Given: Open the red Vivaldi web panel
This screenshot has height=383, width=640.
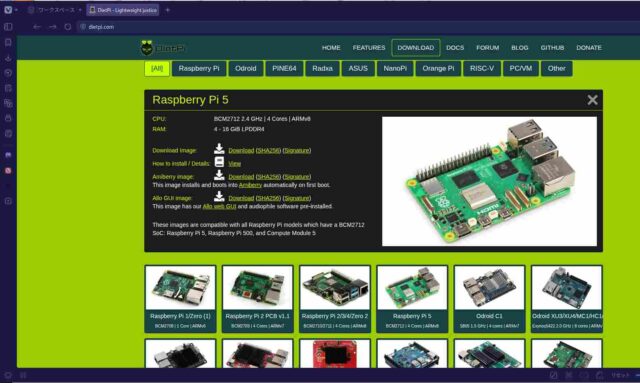Looking at the screenshot, I should pos(8,170).
